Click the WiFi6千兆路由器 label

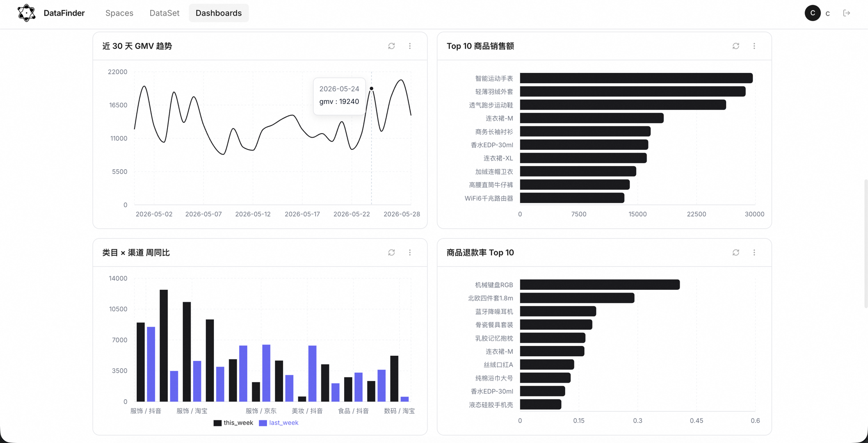[x=489, y=198]
